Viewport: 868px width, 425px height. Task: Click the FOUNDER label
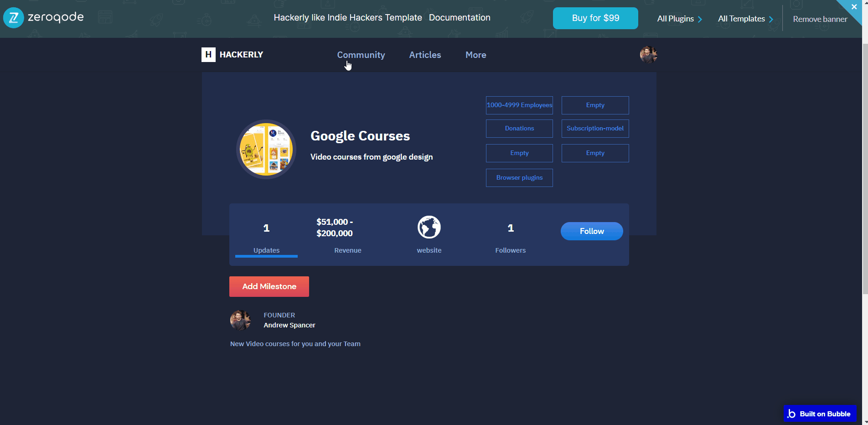coord(279,315)
